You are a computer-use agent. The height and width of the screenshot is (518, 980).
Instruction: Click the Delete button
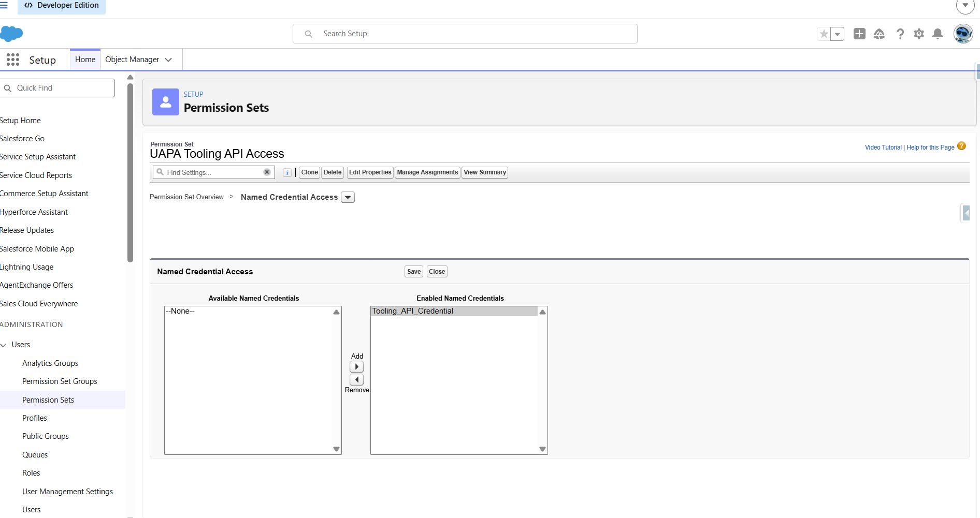[x=333, y=172]
